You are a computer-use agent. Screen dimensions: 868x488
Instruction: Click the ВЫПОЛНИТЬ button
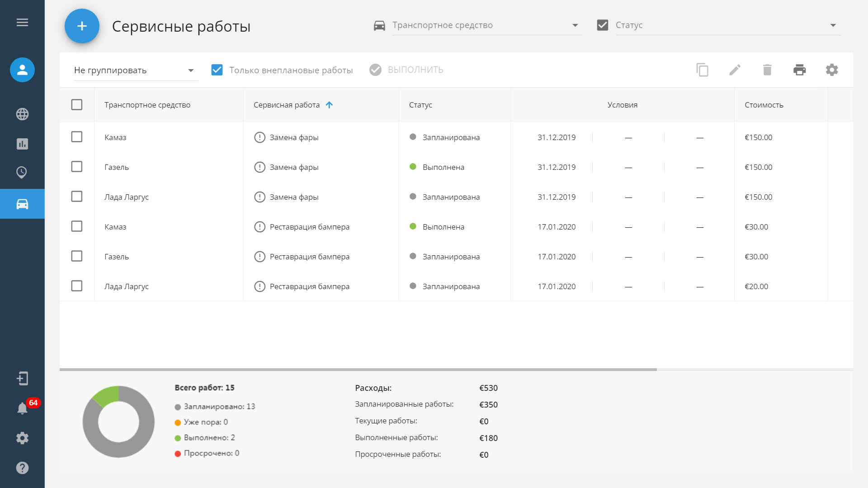[x=406, y=70]
